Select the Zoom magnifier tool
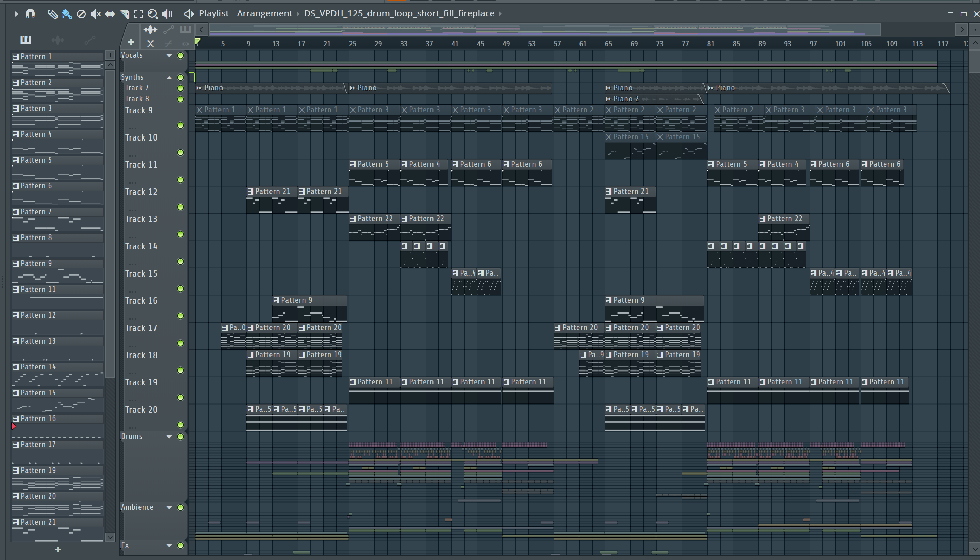 pyautogui.click(x=153, y=14)
